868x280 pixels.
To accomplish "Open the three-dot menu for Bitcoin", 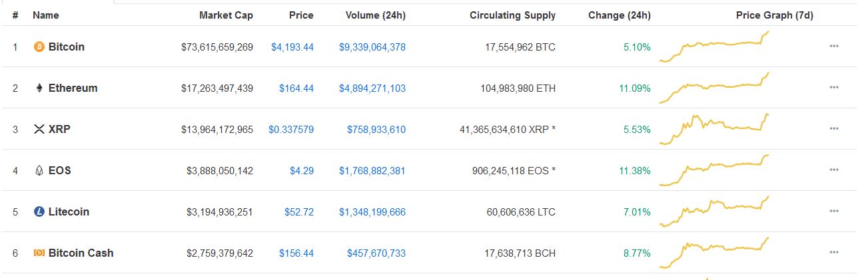I will [x=834, y=47].
